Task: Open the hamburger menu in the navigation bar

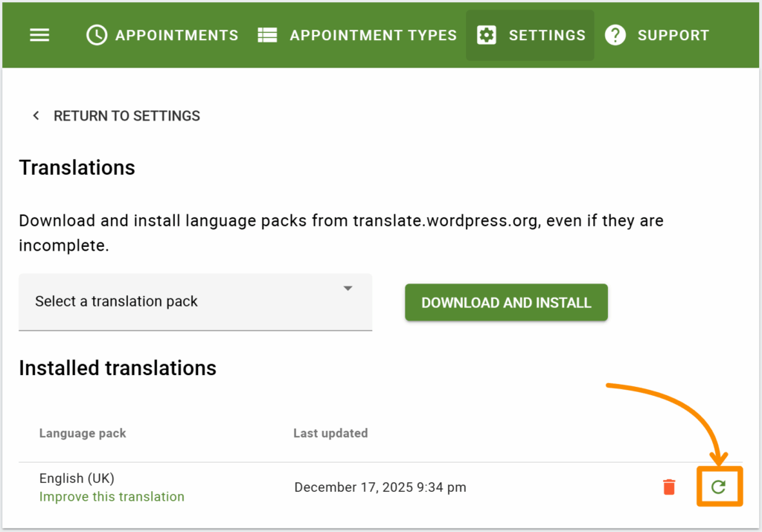Action: [x=39, y=34]
